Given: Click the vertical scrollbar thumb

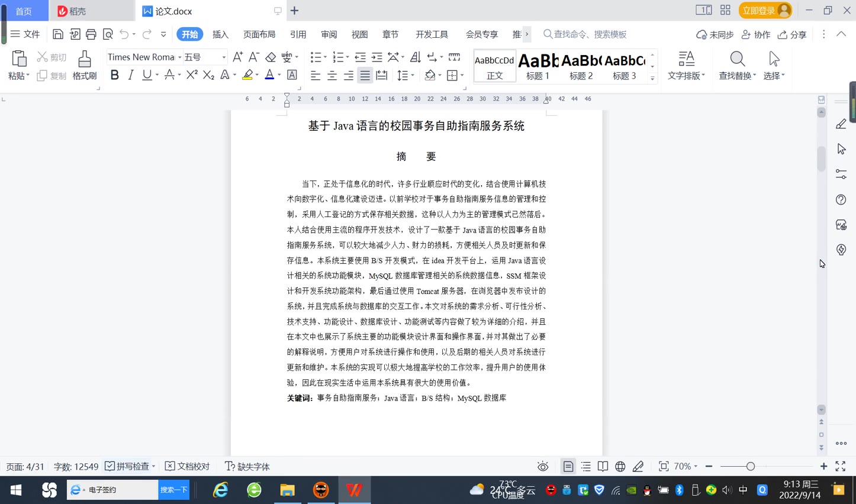Looking at the screenshot, I should point(821,159).
